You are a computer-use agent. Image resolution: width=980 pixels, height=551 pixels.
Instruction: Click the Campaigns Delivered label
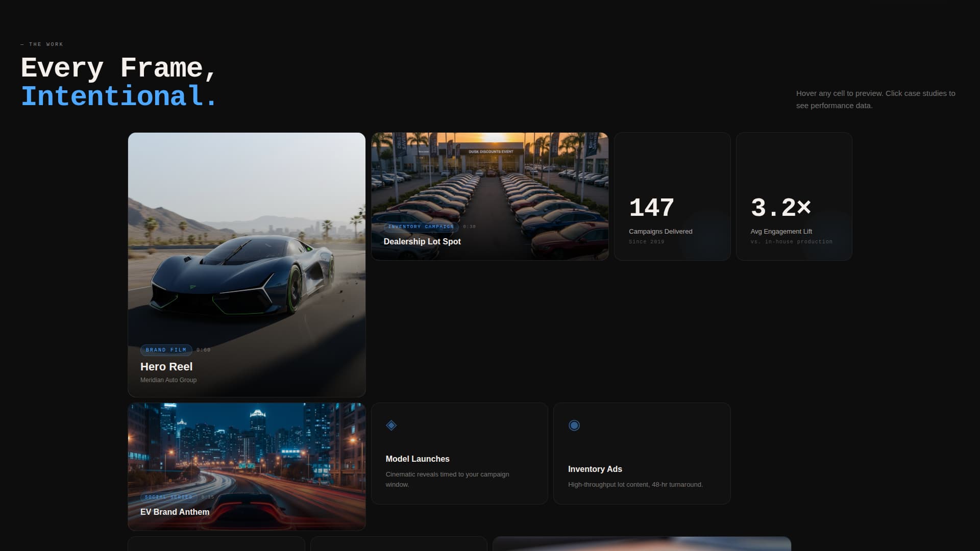[x=660, y=231]
